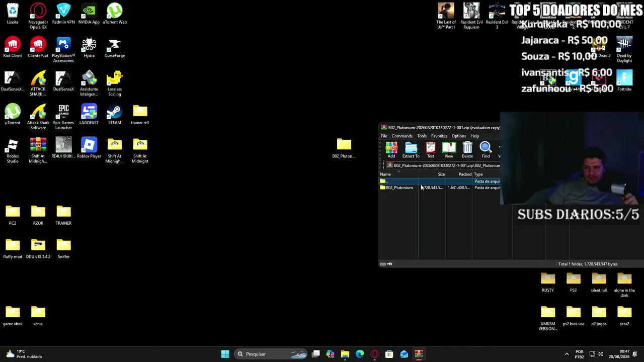Click the Find magnifier icon in WinRAR
Viewport: 644px width, 362px height.
pyautogui.click(x=486, y=150)
